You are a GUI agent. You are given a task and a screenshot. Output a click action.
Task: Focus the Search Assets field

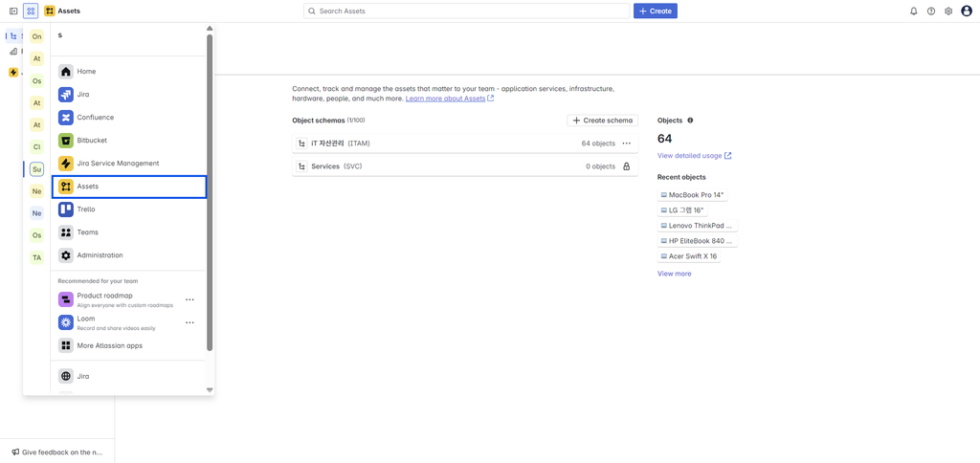tap(466, 11)
